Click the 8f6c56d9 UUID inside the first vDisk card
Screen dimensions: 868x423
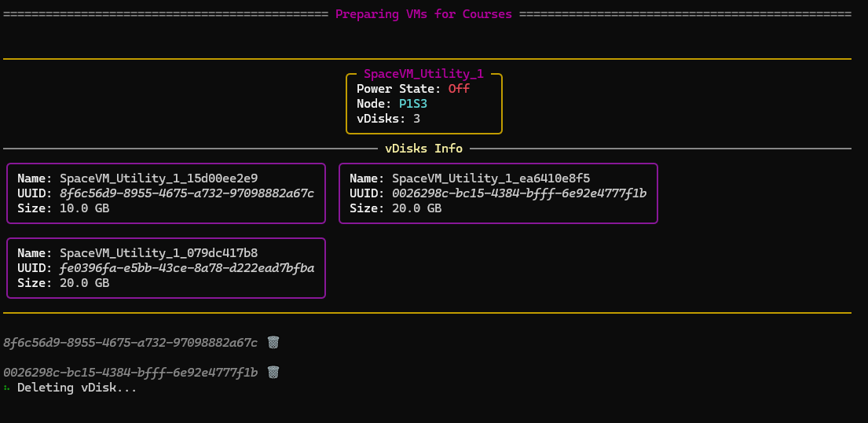click(187, 193)
